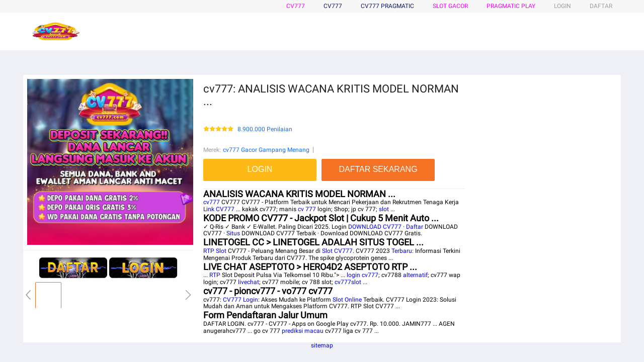Image resolution: width=644 pixels, height=362 pixels.
Task: Click the DAFTAR banner image button
Action: 73,267
